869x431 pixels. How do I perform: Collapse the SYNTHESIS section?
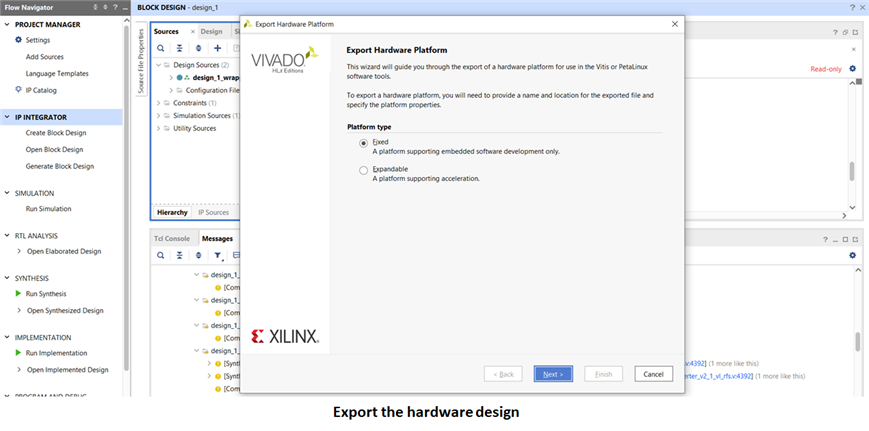[x=7, y=278]
